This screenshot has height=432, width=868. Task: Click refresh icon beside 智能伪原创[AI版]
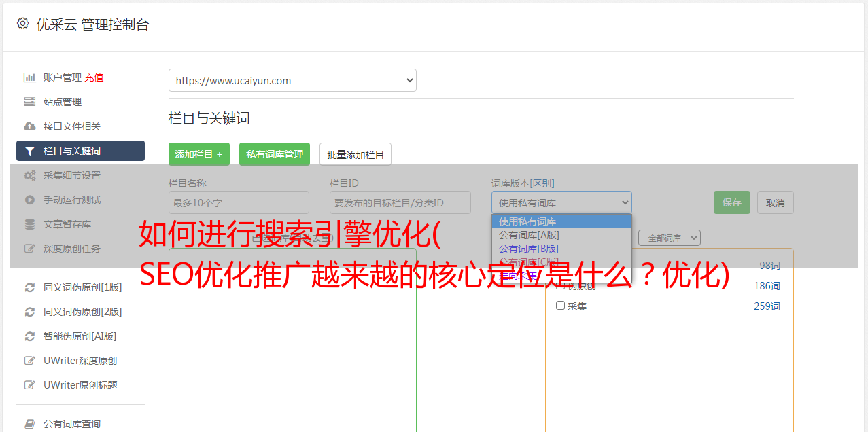(30, 336)
